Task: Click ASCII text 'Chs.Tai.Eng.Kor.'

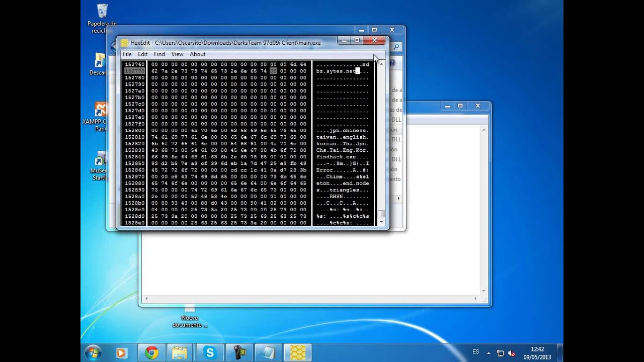Action: pyautogui.click(x=343, y=150)
